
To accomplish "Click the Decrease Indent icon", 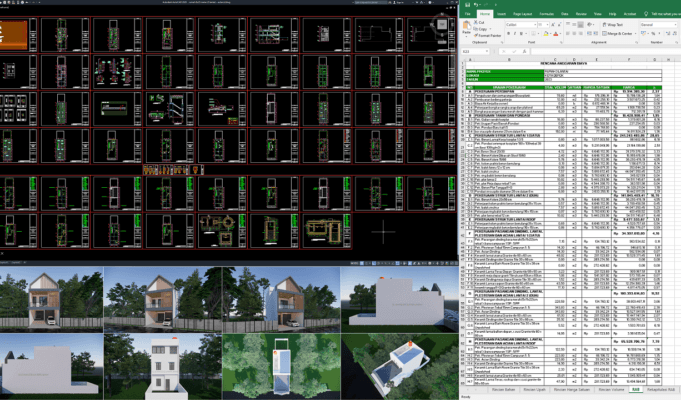I will pos(589,33).
